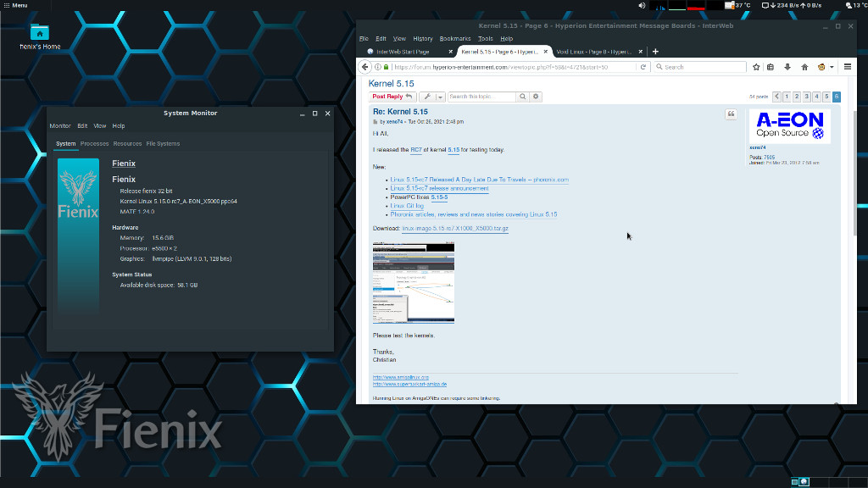Click the weather 13 °C indicator

point(856,6)
